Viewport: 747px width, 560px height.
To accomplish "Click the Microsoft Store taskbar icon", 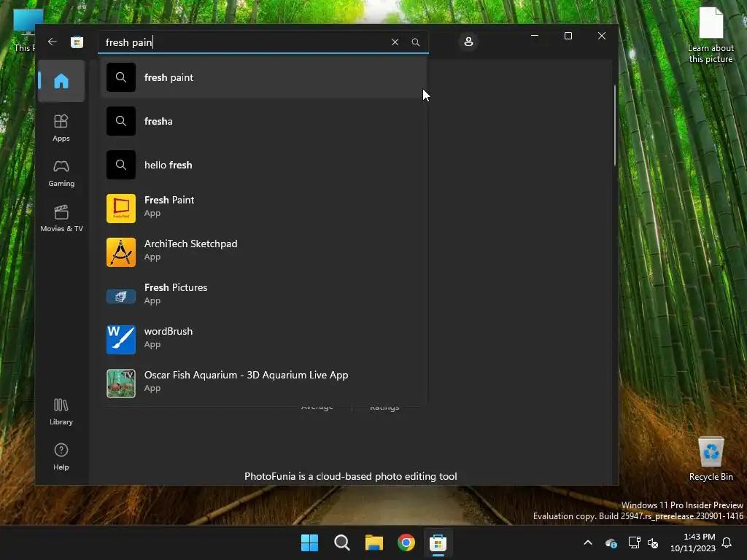I will (438, 542).
